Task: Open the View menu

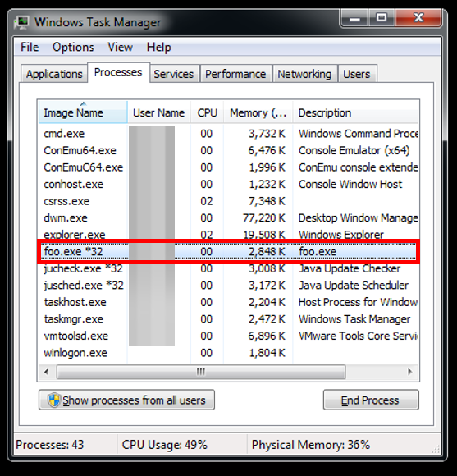Action: [x=120, y=48]
